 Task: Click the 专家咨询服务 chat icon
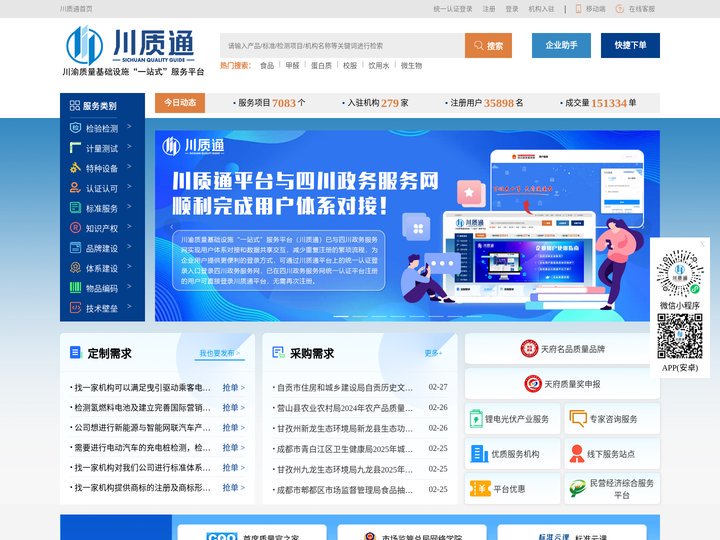(x=578, y=418)
